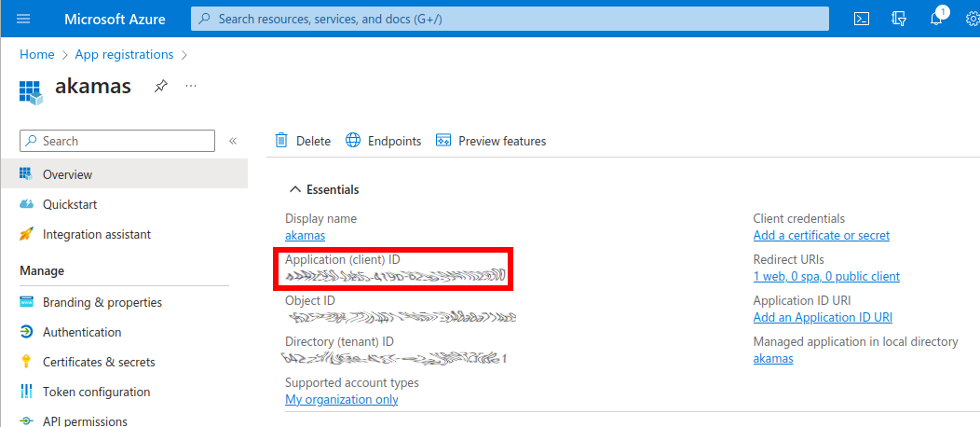Screen dimensions: 980x427
Task: Click the Delete trash icon
Action: [x=281, y=141]
